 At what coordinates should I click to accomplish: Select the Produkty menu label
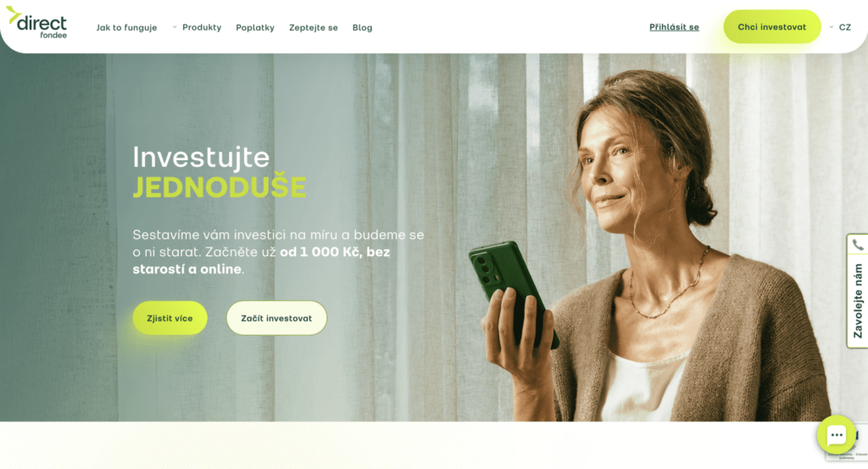point(202,27)
